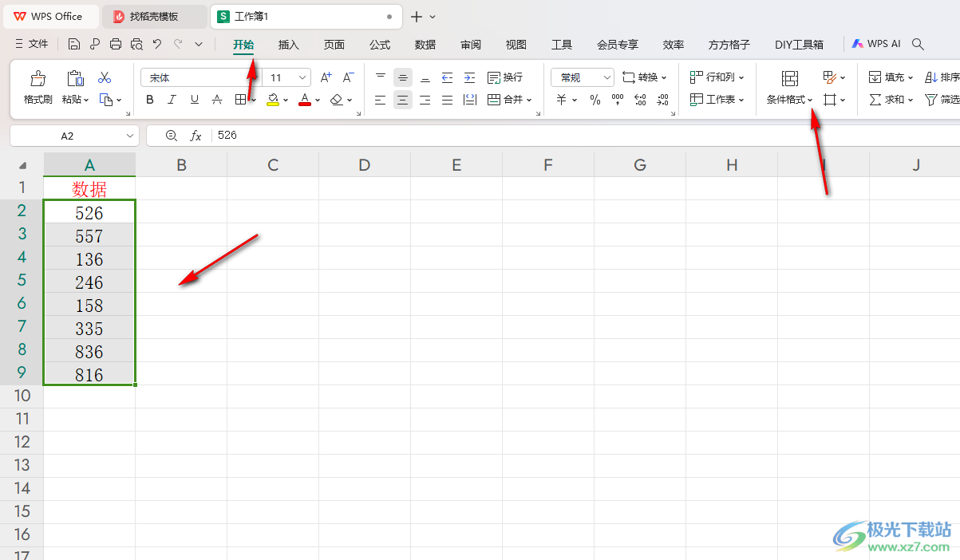The width and height of the screenshot is (960, 560).
Task: Open the Name Box A2 dropdown
Action: click(130, 136)
